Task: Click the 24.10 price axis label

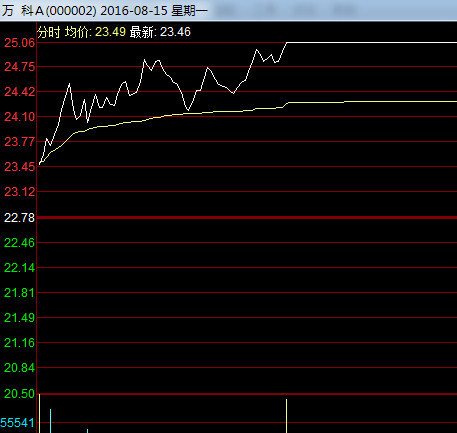Action: click(x=19, y=117)
